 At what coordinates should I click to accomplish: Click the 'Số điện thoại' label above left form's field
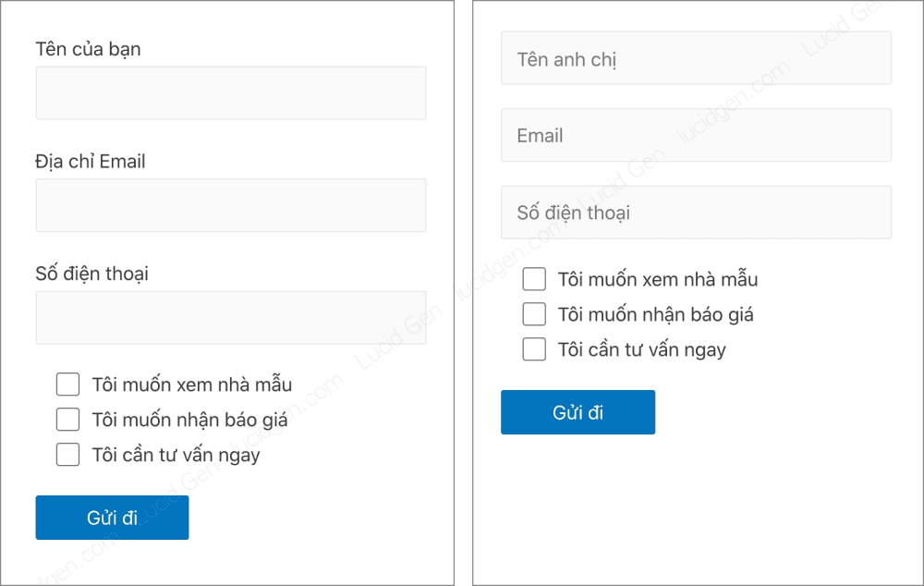coord(91,274)
